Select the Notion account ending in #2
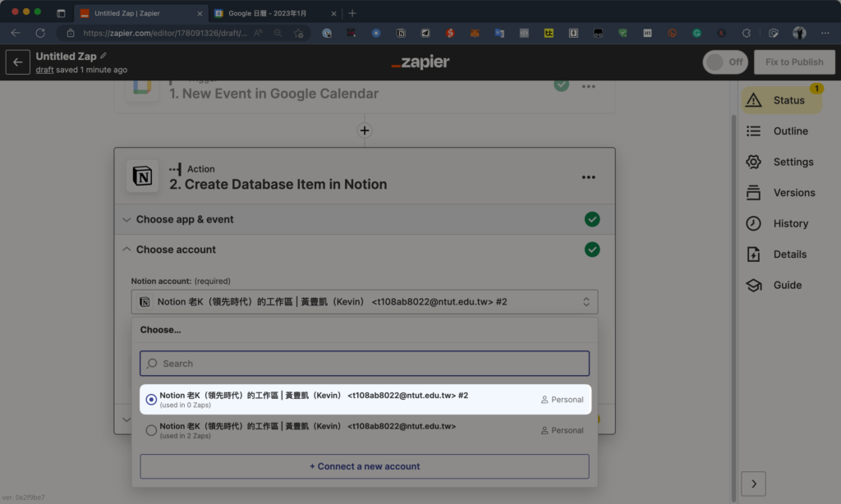841x504 pixels. pos(365,400)
